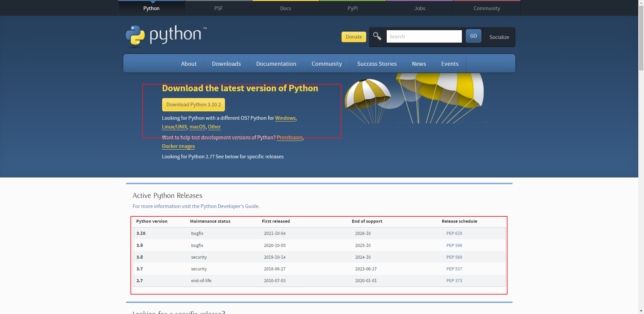
Task: Follow the Windows download link
Action: click(x=285, y=118)
